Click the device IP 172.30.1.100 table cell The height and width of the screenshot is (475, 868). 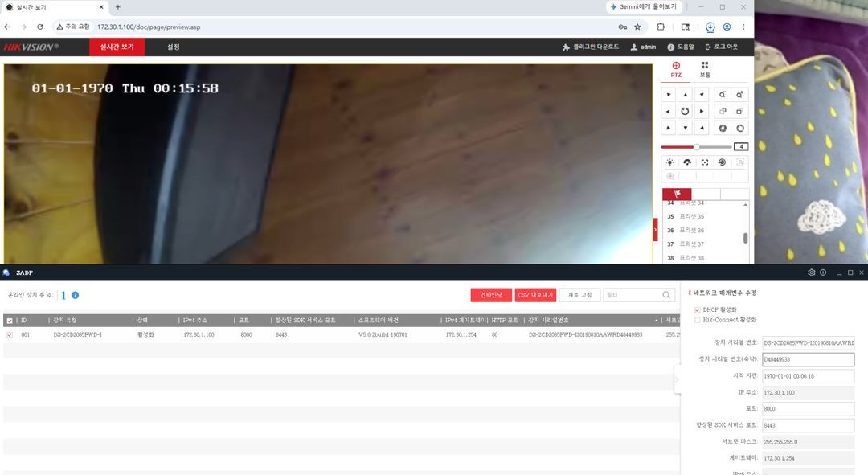coord(199,335)
